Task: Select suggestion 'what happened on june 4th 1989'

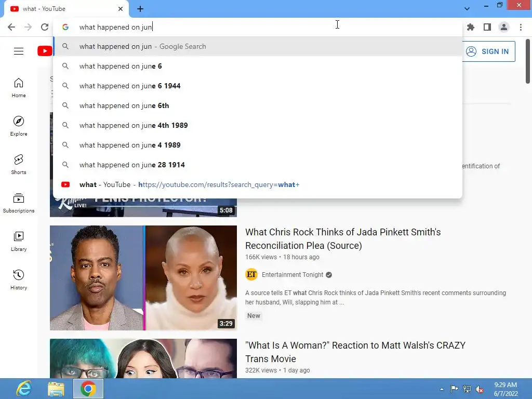Action: (258, 125)
